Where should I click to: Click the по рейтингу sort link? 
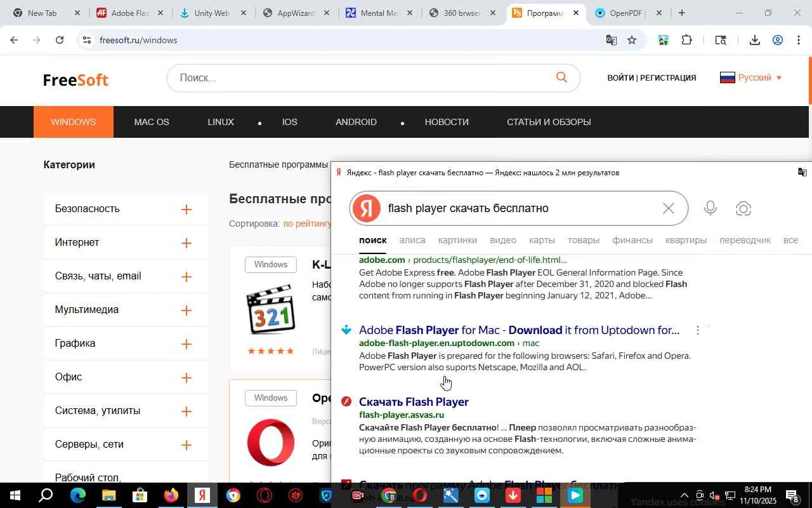[x=308, y=224]
